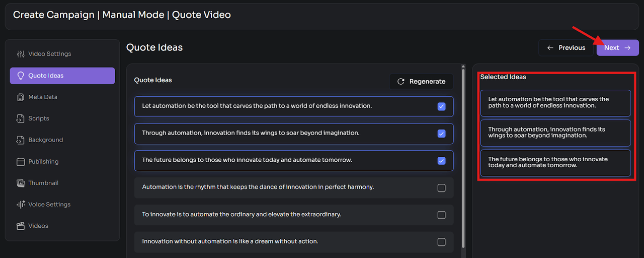Uncheck the "Let automation be the tool" quote
The width and height of the screenshot is (644, 258).
click(441, 106)
